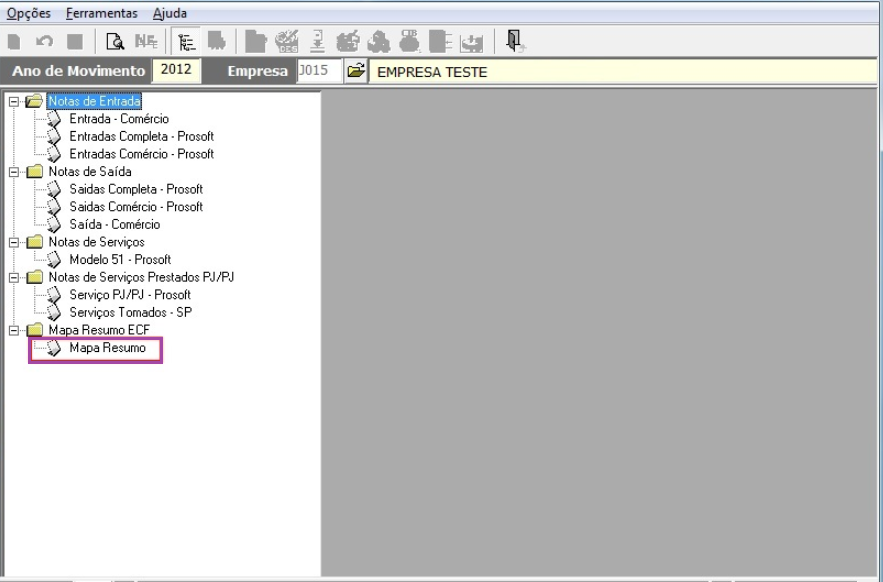This screenshot has width=883, height=582.
Task: Click the Ano de Movimento field
Action: [176, 71]
